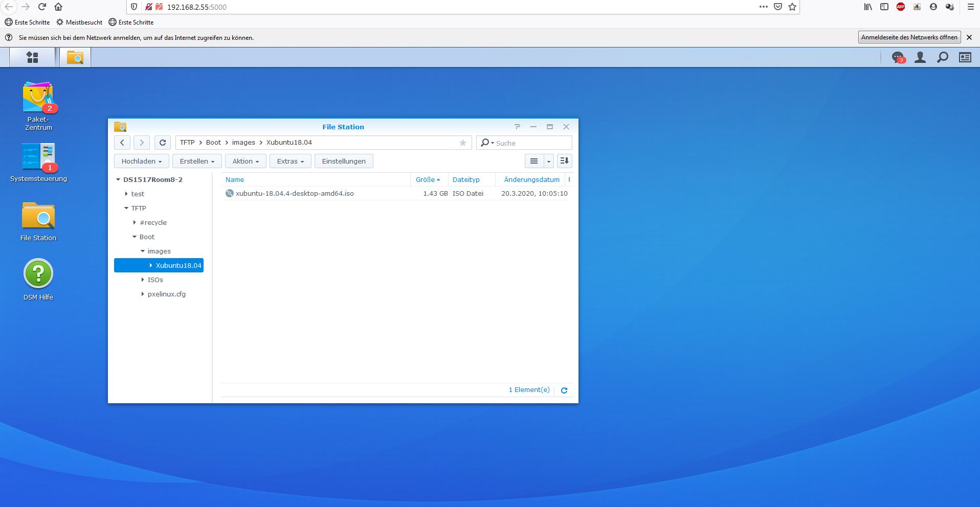This screenshot has height=507, width=980.
Task: Click the Einstellungen button
Action: coord(344,161)
